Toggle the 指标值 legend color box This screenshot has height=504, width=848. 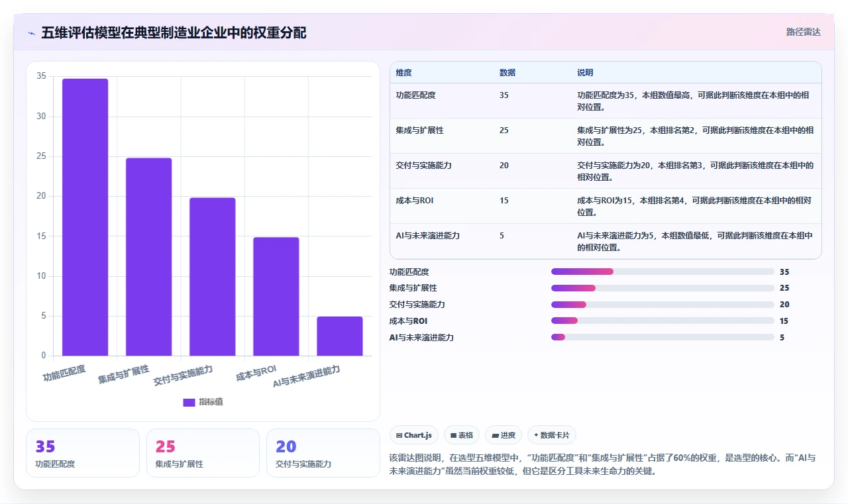coord(189,402)
